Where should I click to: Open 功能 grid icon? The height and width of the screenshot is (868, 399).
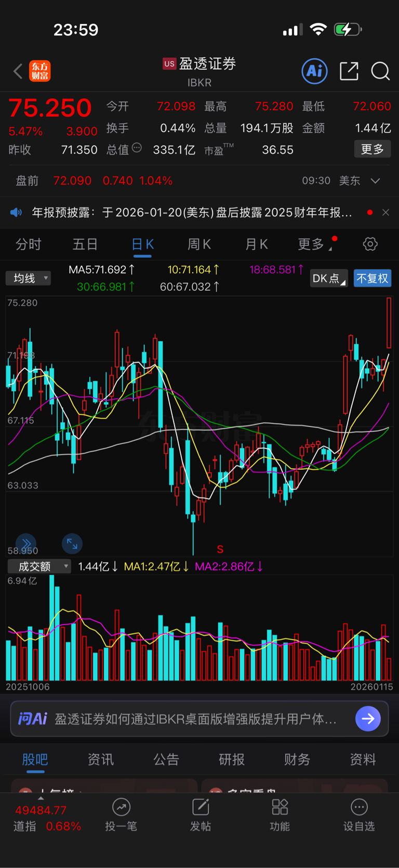coord(280,807)
